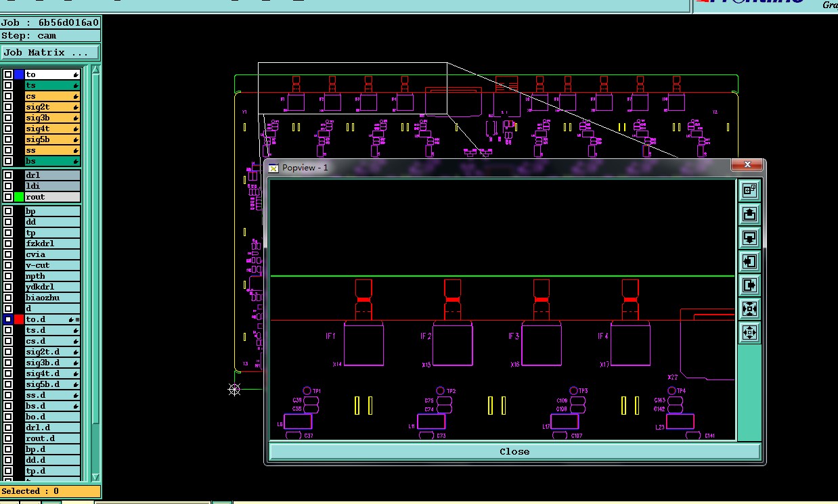Close the Popview with the Close button
The width and height of the screenshot is (838, 504).
tap(514, 451)
